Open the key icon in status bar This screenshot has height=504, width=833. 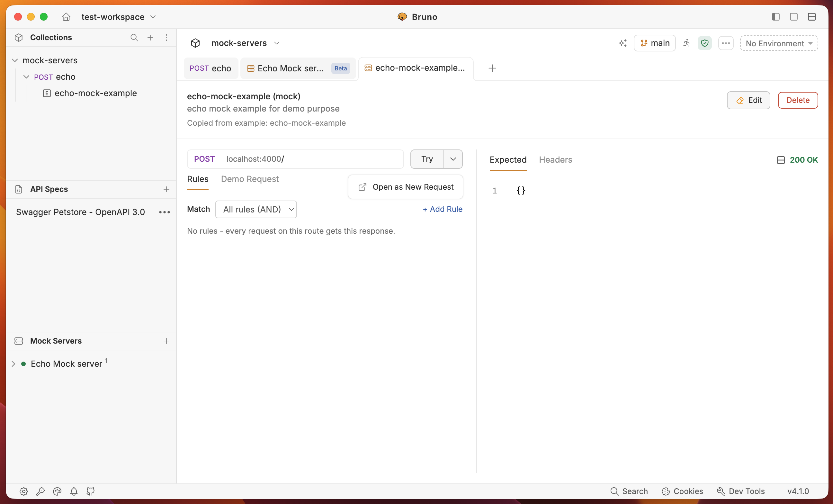point(40,491)
